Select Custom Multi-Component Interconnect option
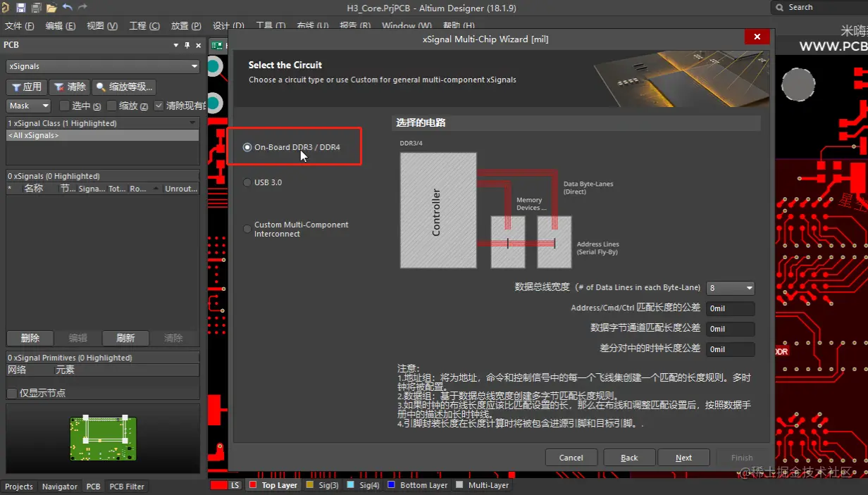 [x=296, y=229]
